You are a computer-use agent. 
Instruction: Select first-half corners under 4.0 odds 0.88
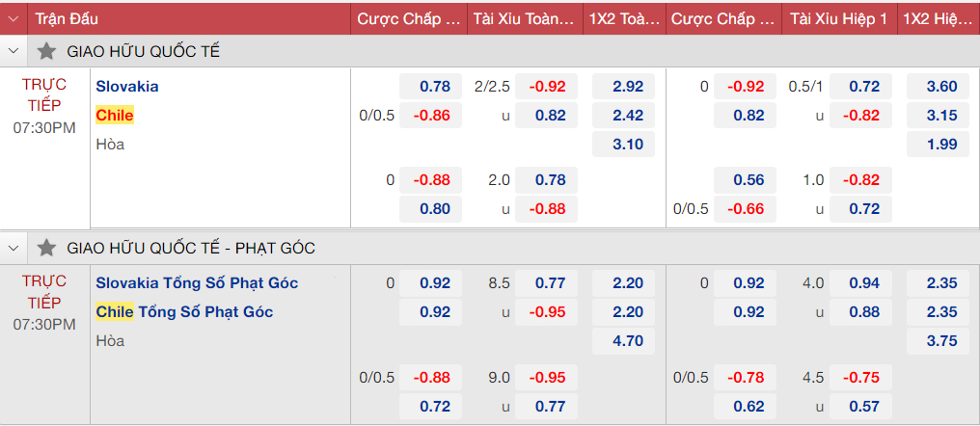coord(860,311)
